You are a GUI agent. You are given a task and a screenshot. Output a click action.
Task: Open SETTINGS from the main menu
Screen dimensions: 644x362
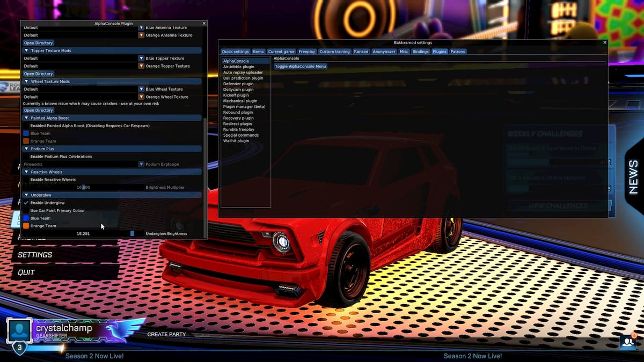point(35,255)
